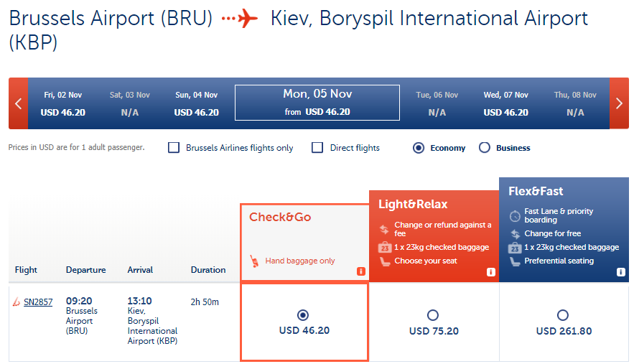Show later dates with right arrow
The width and height of the screenshot is (634, 364).
click(619, 103)
